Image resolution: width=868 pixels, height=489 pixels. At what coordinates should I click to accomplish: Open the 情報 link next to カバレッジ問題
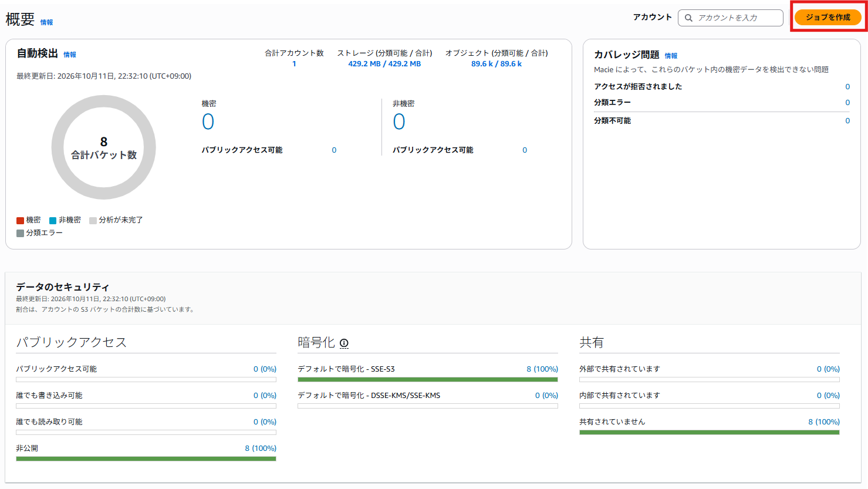671,56
